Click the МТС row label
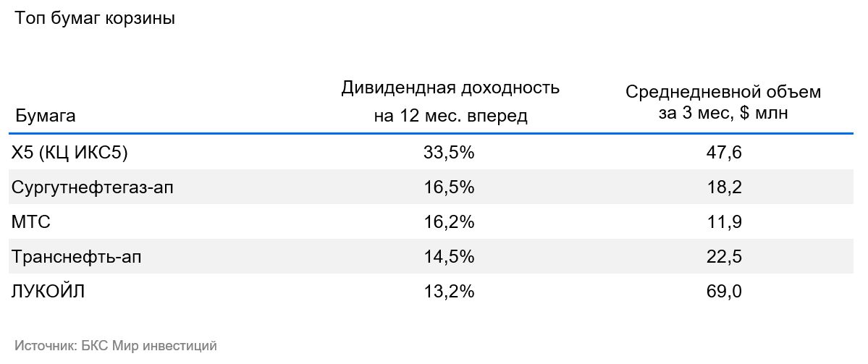The height and width of the screenshot is (364, 868). [31, 222]
